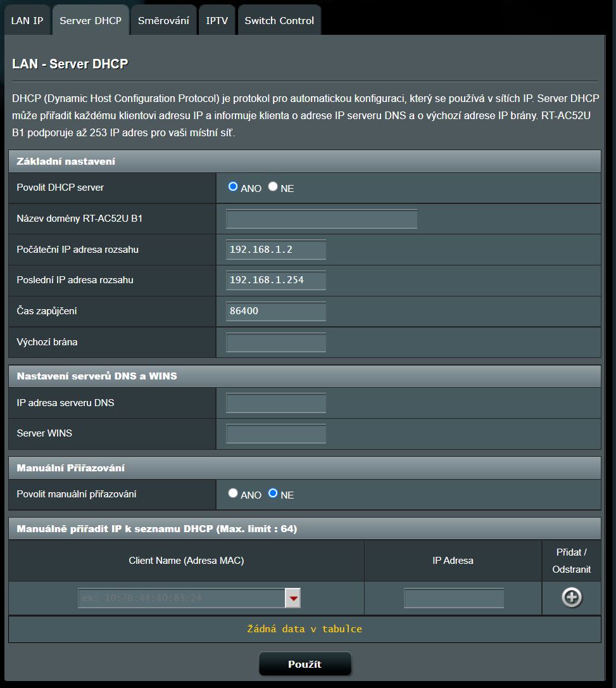This screenshot has height=688, width=616.
Task: Click the IP Adresa field in manual table
Action: coord(454,598)
